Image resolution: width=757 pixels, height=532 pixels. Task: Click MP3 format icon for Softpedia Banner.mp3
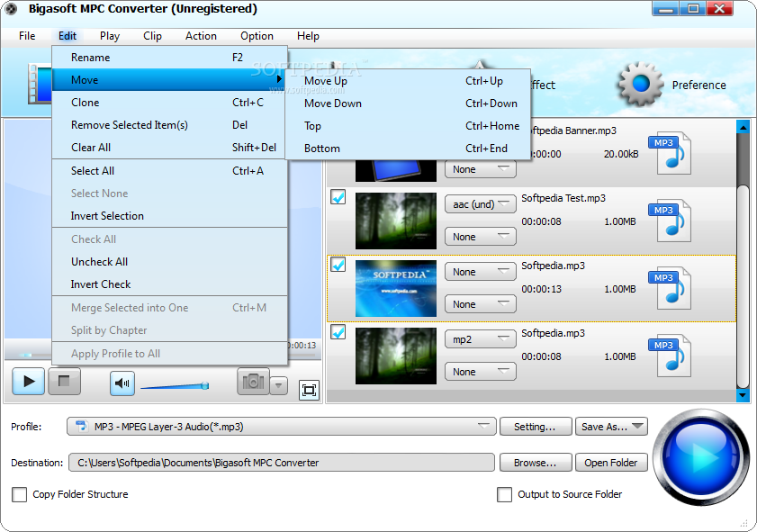(x=670, y=152)
